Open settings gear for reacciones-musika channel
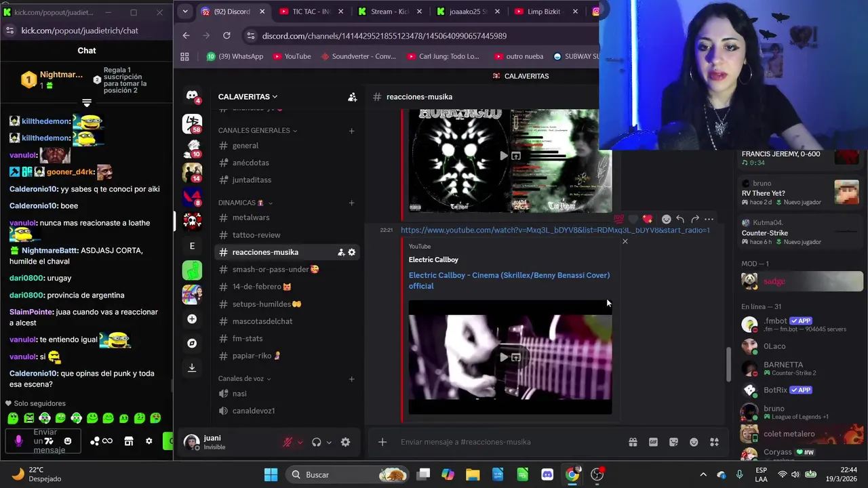This screenshot has height=488, width=868. (351, 252)
